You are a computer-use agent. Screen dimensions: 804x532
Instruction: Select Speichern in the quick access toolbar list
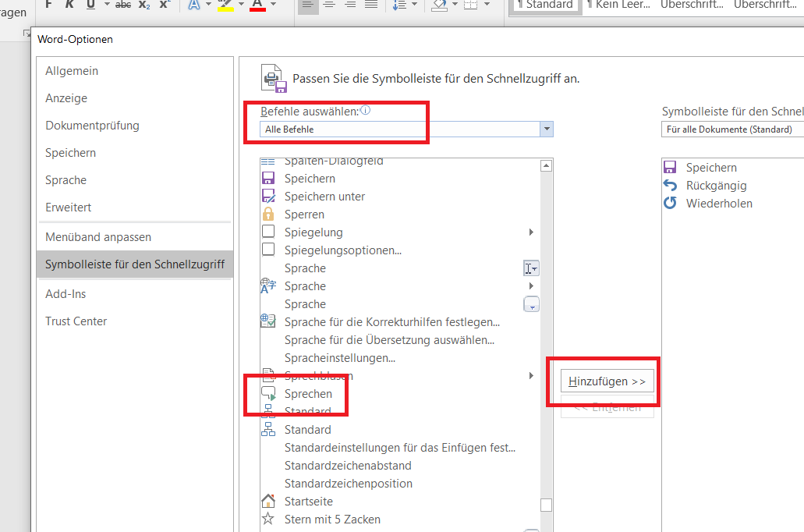click(x=733, y=168)
